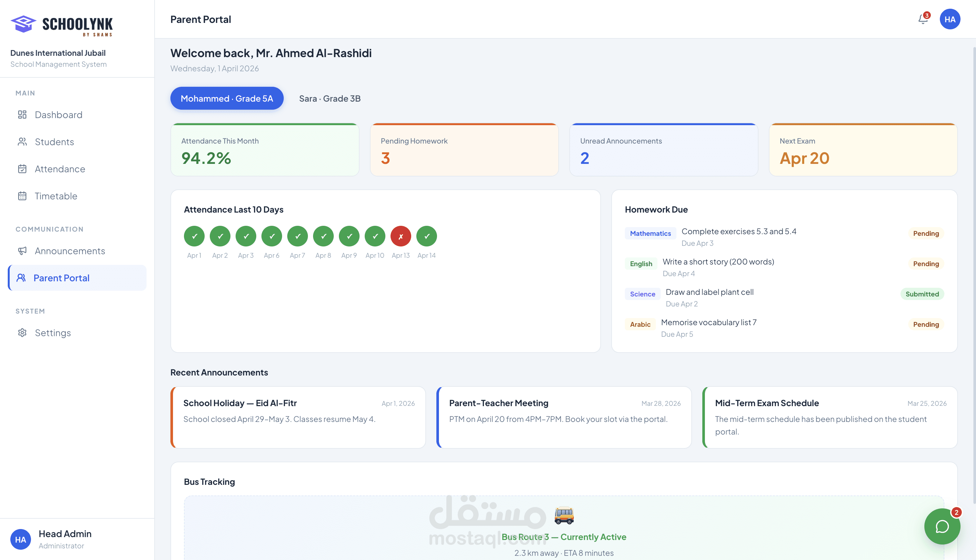Image resolution: width=976 pixels, height=560 pixels.
Task: Click the bus emoji in Bus Tracking
Action: [564, 515]
